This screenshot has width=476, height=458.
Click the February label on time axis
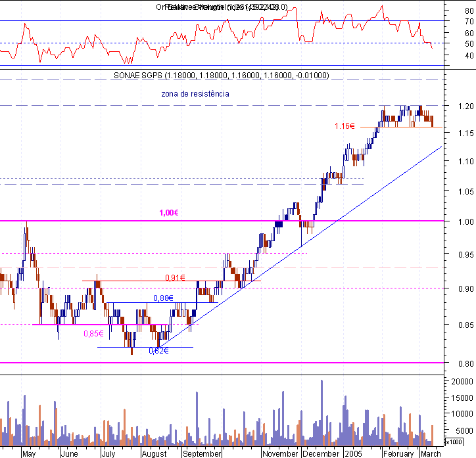[398, 454]
